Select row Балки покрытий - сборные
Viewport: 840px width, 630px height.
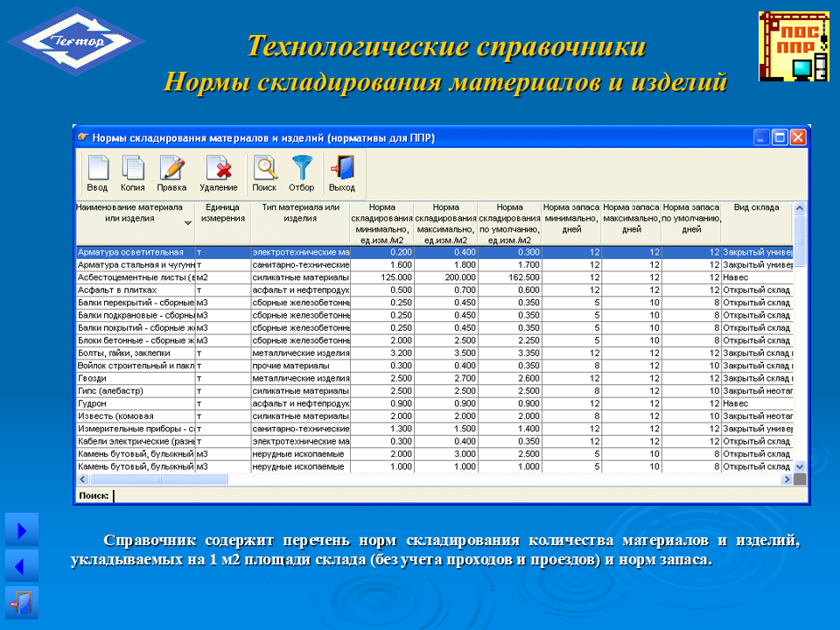(x=435, y=328)
